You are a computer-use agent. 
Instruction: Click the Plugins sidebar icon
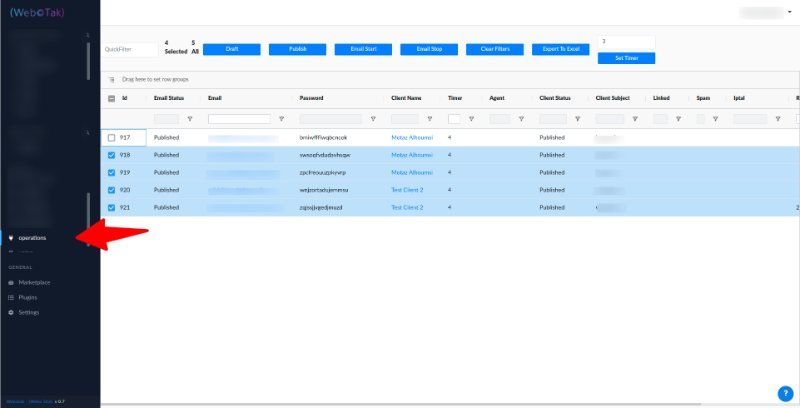[x=11, y=297]
